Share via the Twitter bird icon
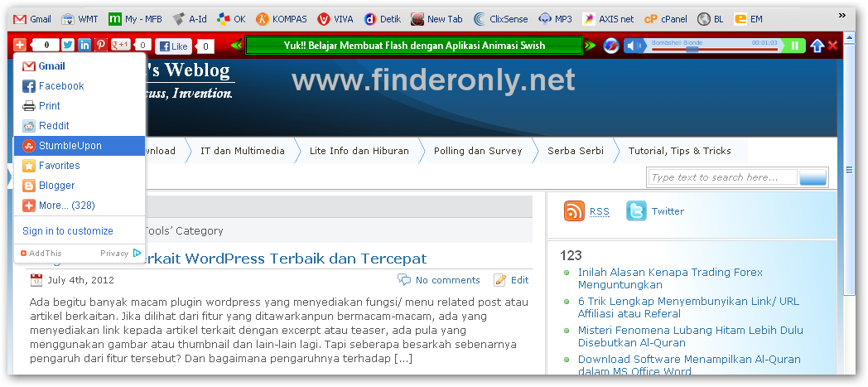The height and width of the screenshot is (387, 868). point(68,46)
